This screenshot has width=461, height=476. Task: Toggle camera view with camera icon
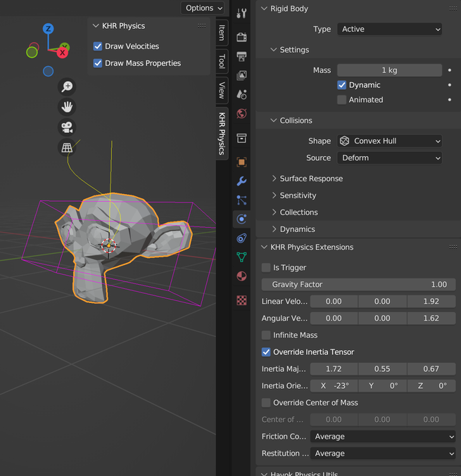click(67, 127)
